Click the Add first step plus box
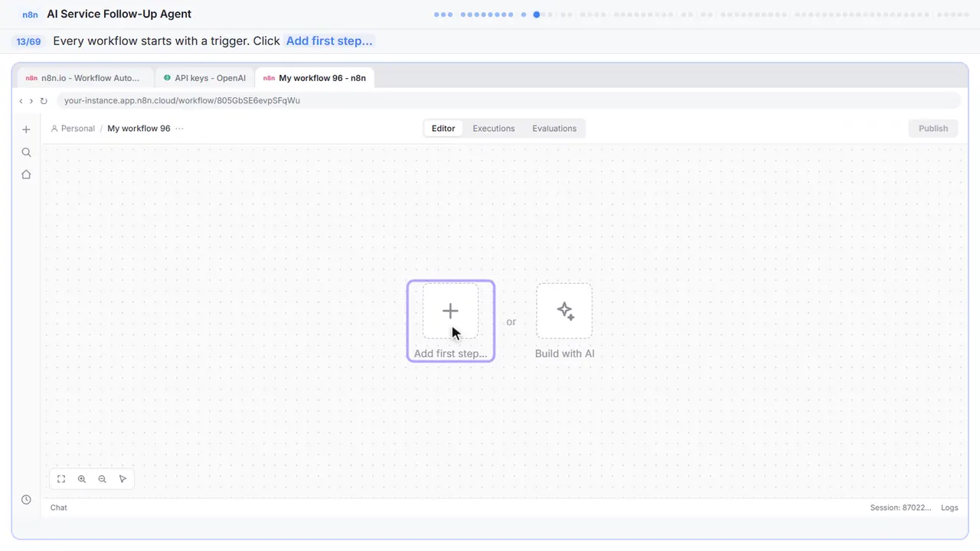The height and width of the screenshot is (551, 980). [x=450, y=311]
